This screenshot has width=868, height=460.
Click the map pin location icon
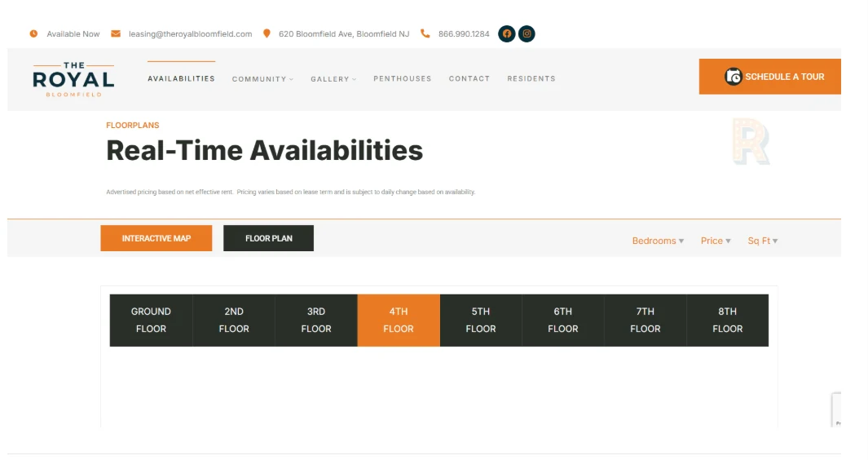267,33
